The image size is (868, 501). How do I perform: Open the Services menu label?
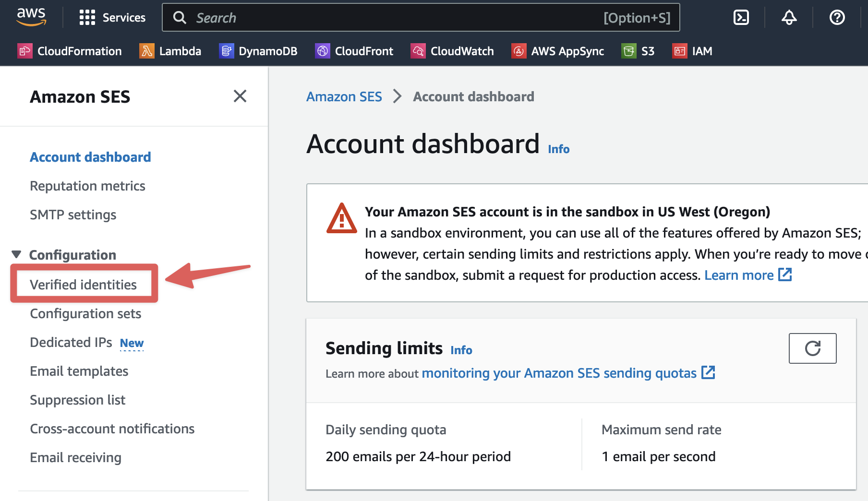(124, 18)
